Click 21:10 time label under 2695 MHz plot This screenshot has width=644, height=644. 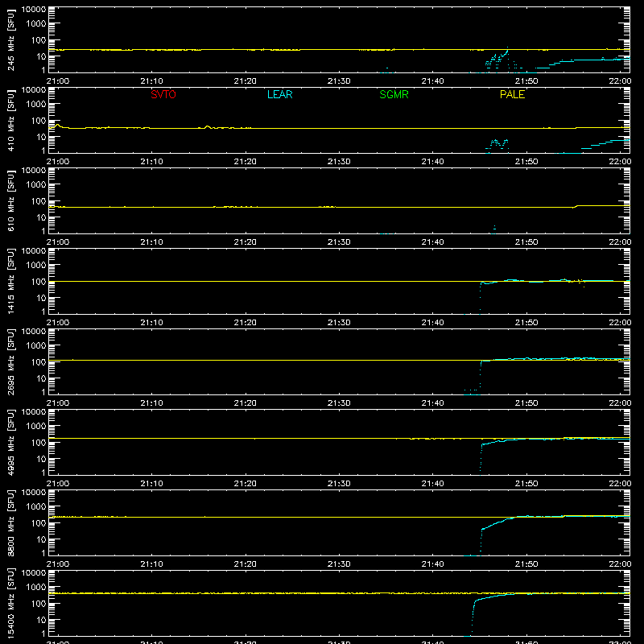151,403
